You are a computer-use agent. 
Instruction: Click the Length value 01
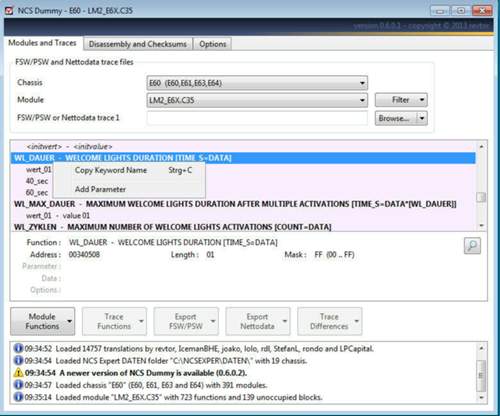click(210, 255)
